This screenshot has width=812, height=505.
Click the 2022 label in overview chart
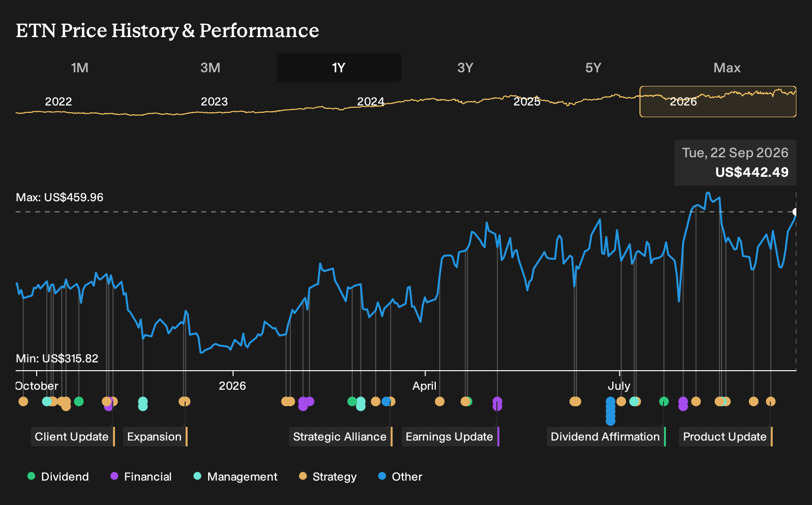[x=59, y=102]
